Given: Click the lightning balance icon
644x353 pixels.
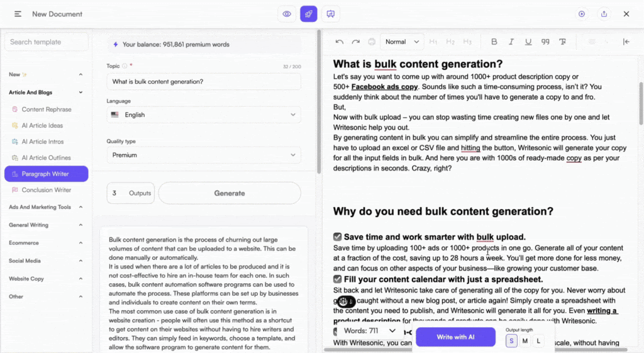Looking at the screenshot, I should coord(116,45).
